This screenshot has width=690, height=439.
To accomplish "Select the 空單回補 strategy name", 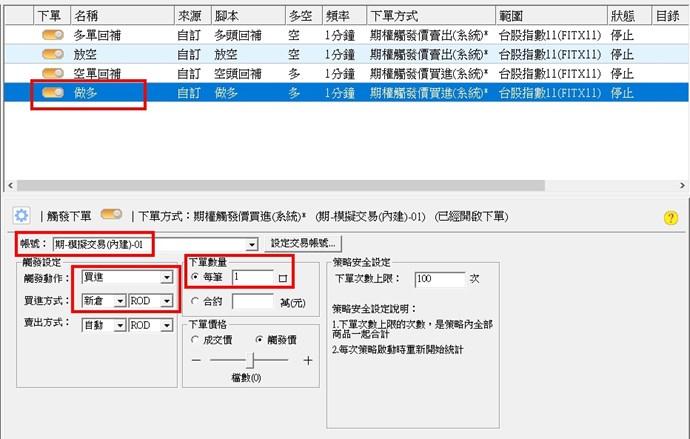I will (97, 73).
